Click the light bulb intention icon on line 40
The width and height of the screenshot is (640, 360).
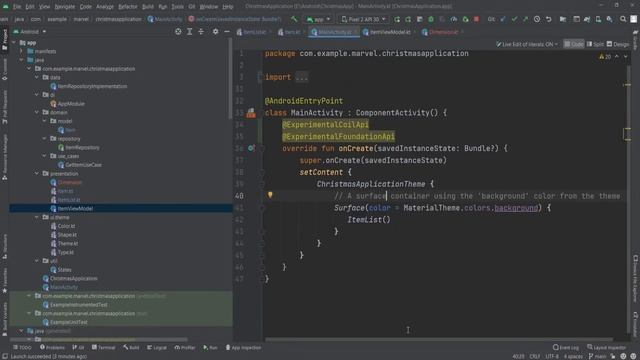(x=270, y=195)
